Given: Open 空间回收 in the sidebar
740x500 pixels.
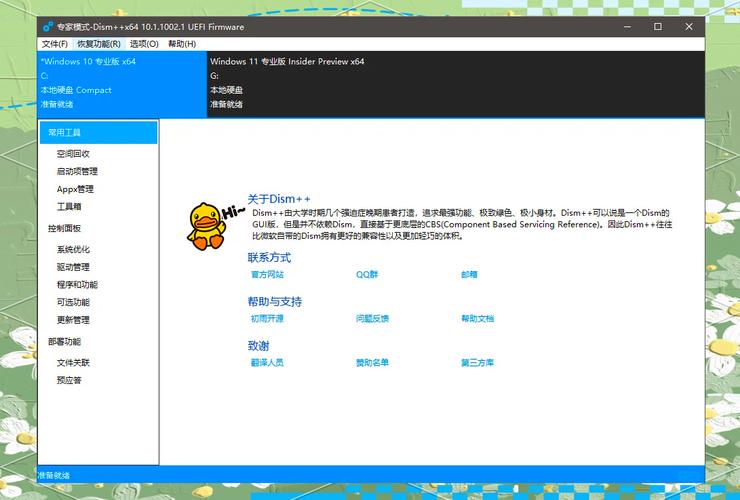Looking at the screenshot, I should (73, 153).
